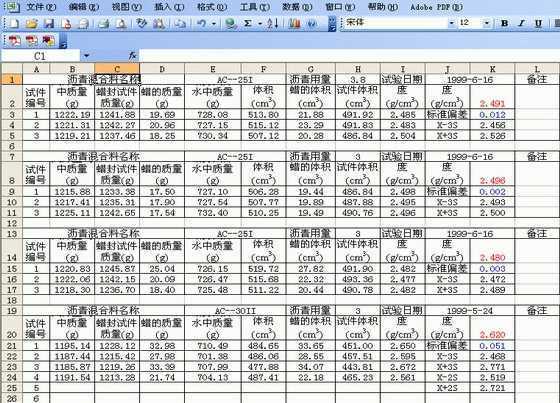Expand the AutoSum functions dropdown arrow
The height and width of the screenshot is (403, 560).
(x=260, y=24)
